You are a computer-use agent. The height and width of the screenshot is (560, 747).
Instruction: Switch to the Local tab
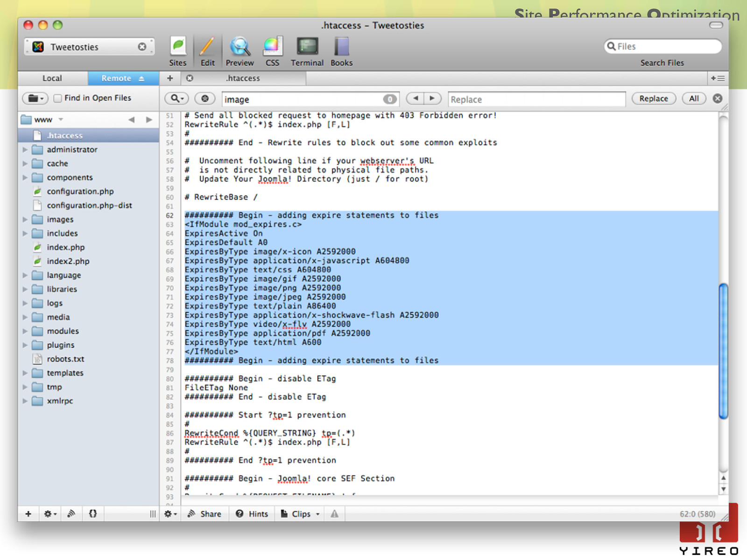(52, 78)
